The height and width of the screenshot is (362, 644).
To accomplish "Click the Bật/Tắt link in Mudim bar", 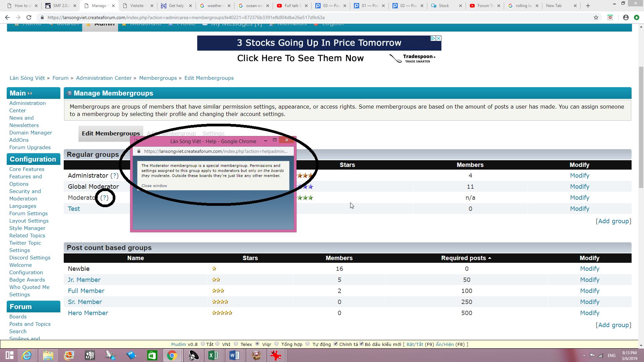I will pyautogui.click(x=415, y=344).
